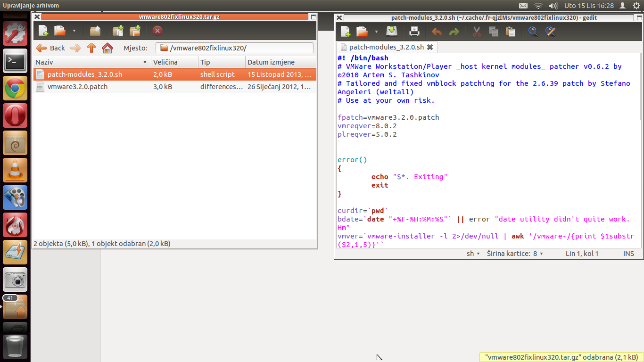Print the gedit document
Image resolution: width=644 pixels, height=362 pixels.
414,32
